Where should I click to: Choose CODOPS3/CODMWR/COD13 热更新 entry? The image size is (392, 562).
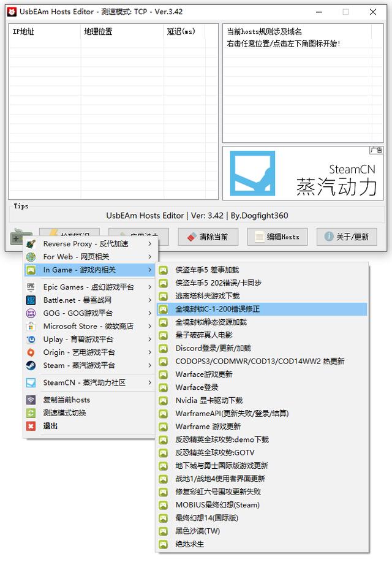(262, 362)
